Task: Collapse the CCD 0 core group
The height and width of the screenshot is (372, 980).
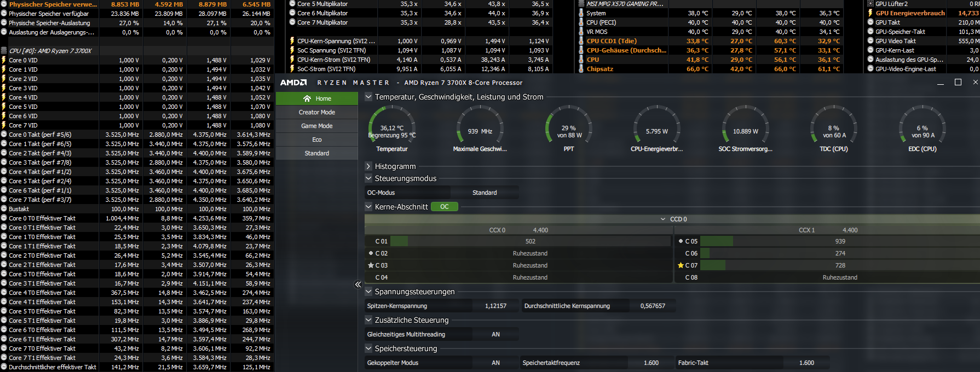Action: click(663, 219)
